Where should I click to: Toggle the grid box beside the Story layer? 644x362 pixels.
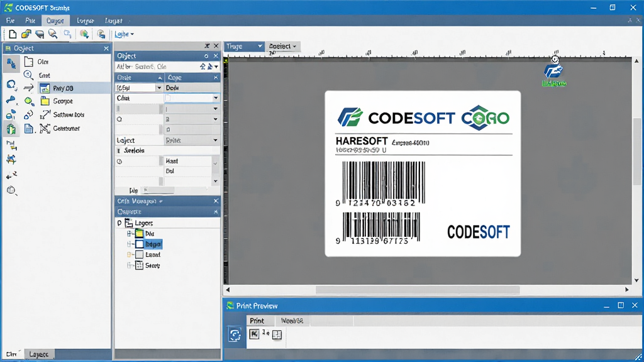point(139,266)
